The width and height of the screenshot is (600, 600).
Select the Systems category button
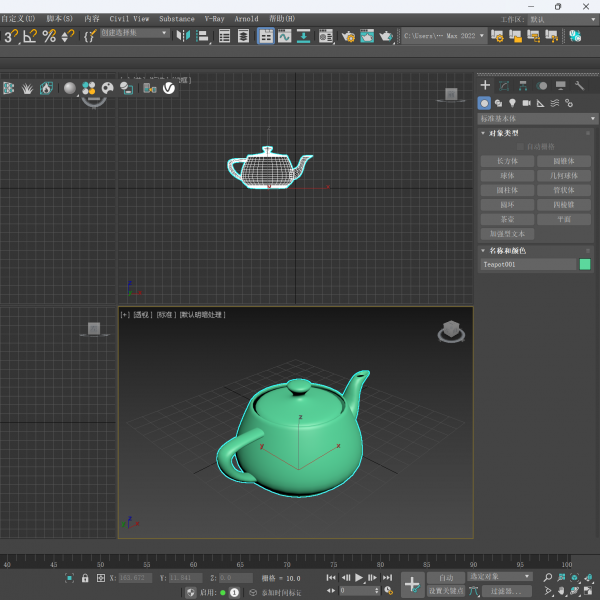tap(569, 103)
